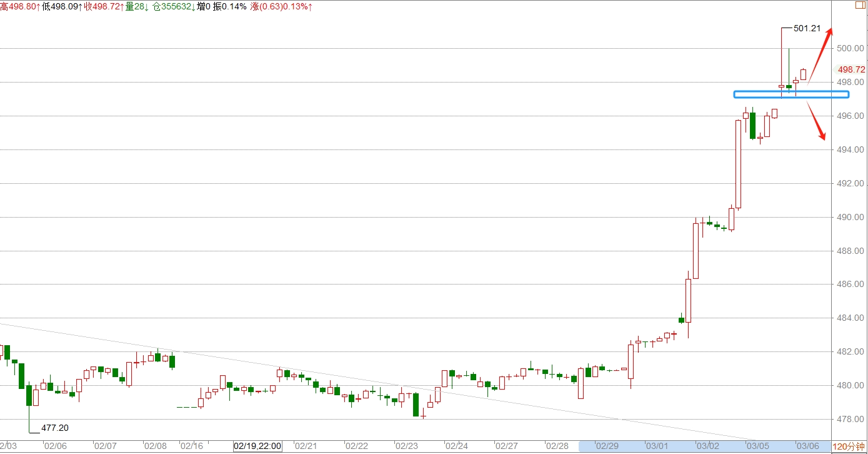Click the 03/01 date axis label
868x454 pixels.
tap(657, 446)
